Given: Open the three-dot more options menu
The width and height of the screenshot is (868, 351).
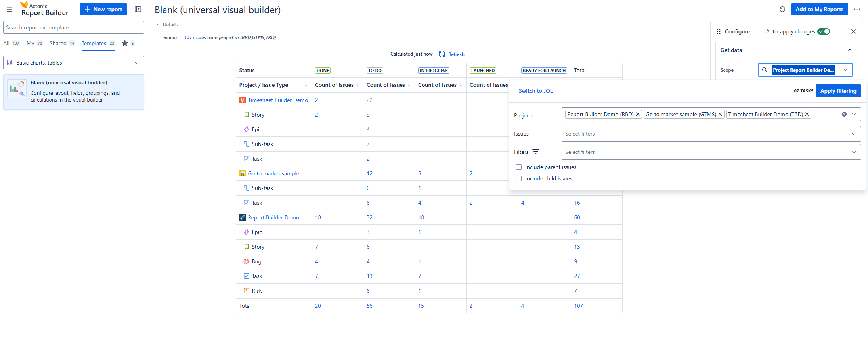Looking at the screenshot, I should pyautogui.click(x=857, y=9).
